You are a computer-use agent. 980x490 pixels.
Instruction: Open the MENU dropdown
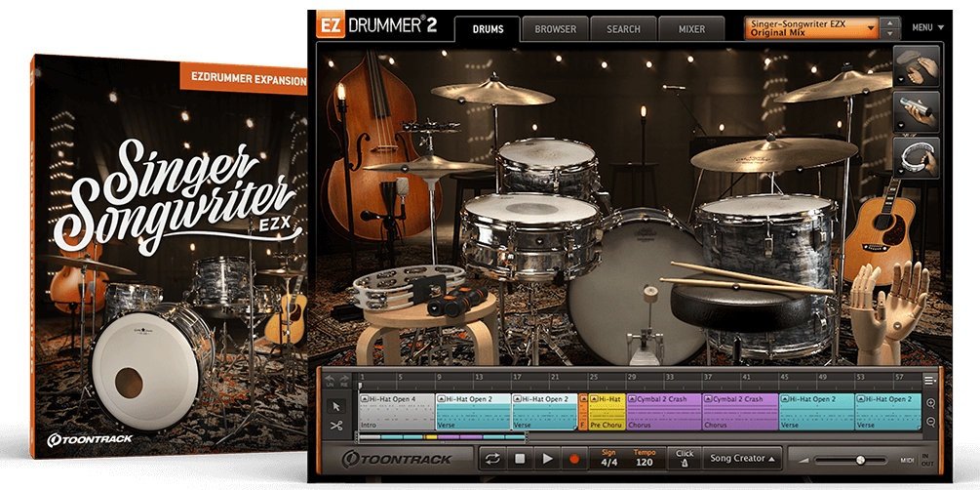pyautogui.click(x=924, y=27)
